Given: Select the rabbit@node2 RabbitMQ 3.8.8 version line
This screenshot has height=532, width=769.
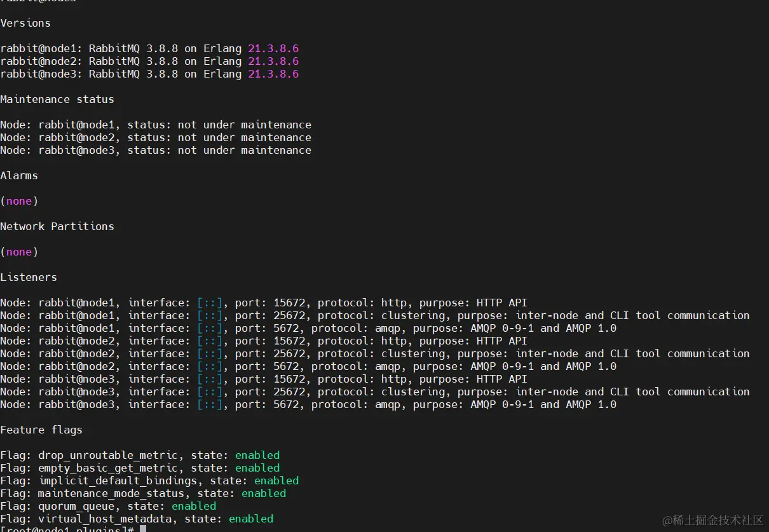Looking at the screenshot, I should tap(149, 61).
